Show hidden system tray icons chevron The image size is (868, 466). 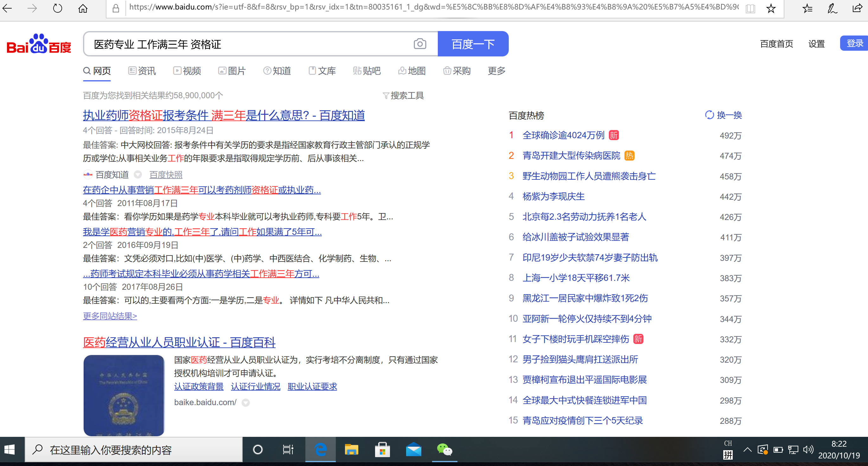(747, 450)
